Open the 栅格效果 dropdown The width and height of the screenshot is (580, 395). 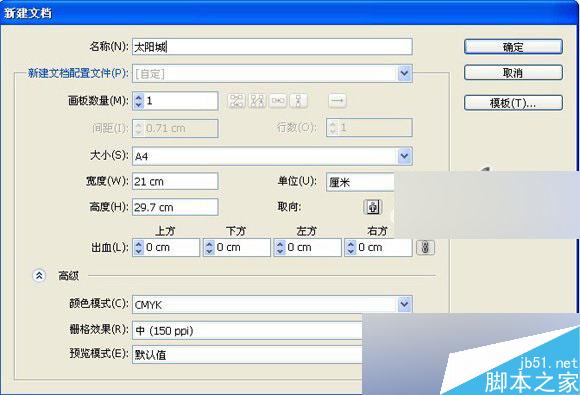point(247,330)
